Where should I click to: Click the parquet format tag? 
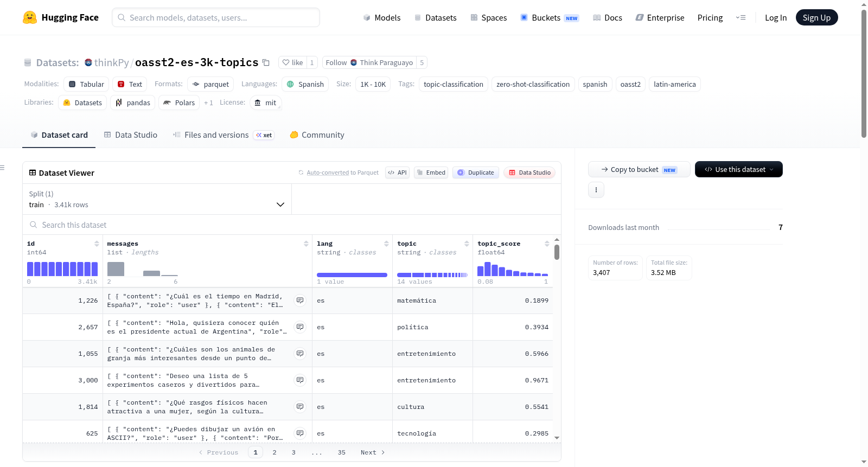(x=210, y=84)
